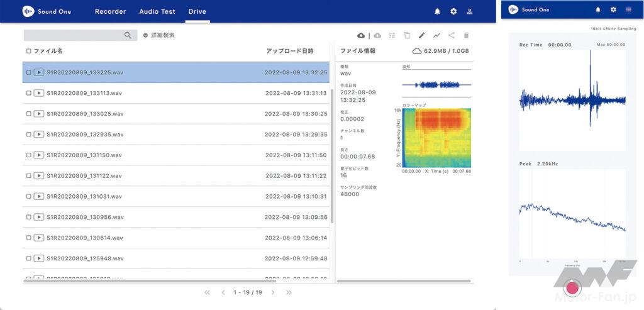The width and height of the screenshot is (644, 310).
Task: Click the trash delete icon
Action: [x=466, y=36]
